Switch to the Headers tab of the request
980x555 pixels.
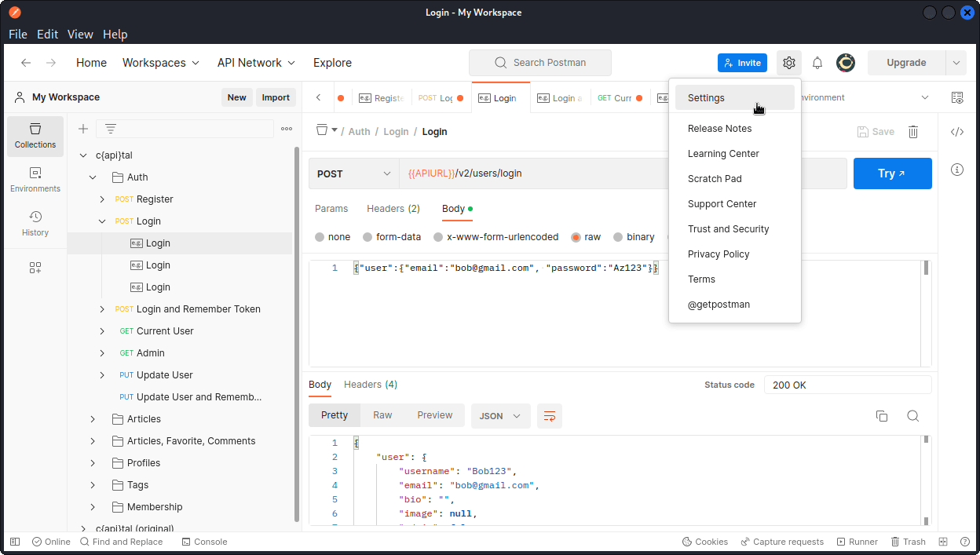pyautogui.click(x=393, y=208)
